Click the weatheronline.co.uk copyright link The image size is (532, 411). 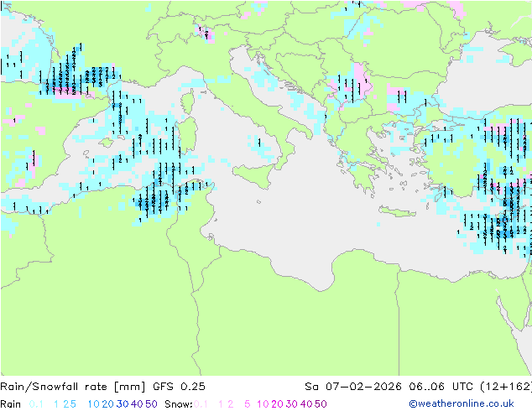point(462,403)
